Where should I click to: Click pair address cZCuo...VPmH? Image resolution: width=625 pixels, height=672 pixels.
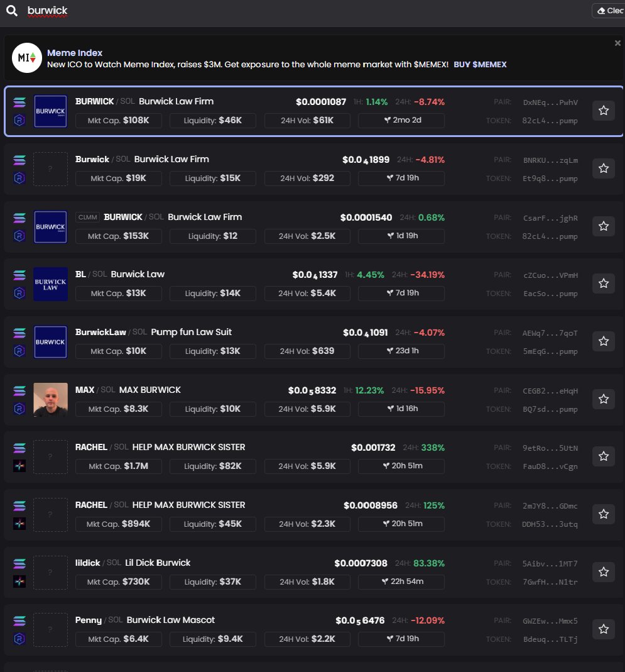pyautogui.click(x=550, y=275)
